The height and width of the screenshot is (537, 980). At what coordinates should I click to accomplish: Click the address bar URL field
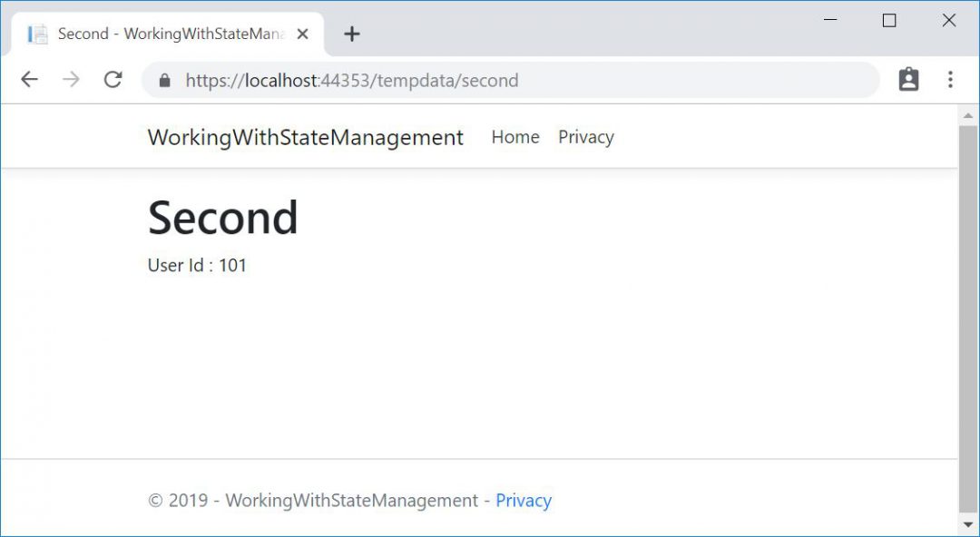[508, 81]
